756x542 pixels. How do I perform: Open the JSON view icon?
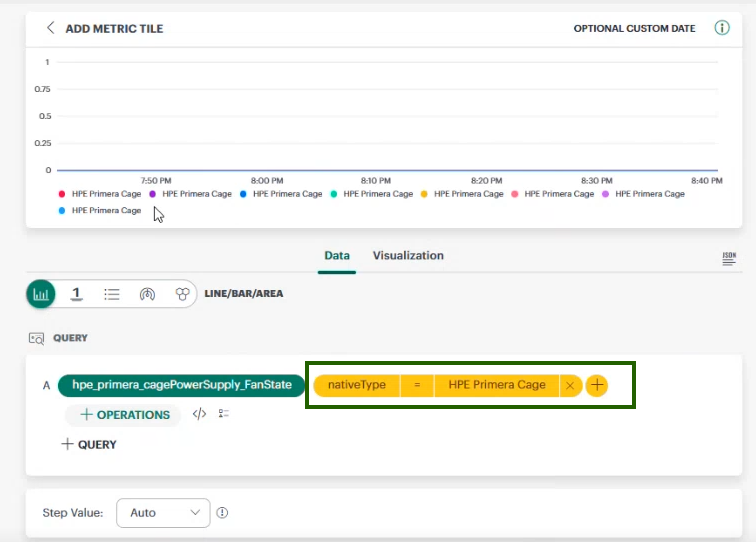pos(729,258)
